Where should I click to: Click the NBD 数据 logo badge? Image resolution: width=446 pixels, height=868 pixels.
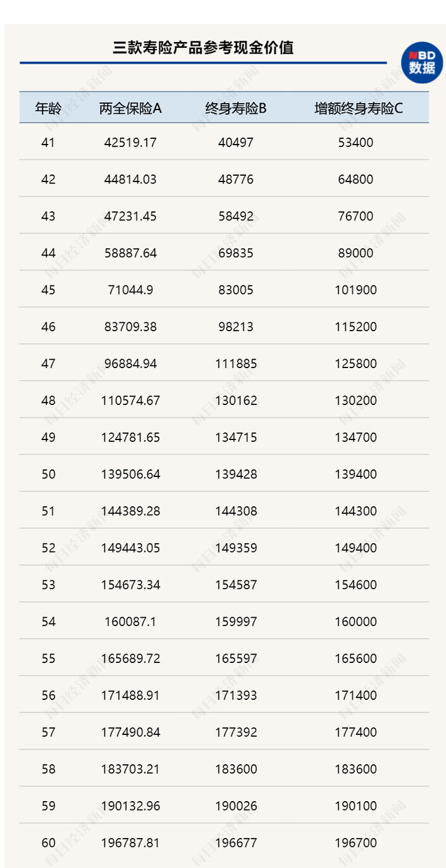[421, 62]
